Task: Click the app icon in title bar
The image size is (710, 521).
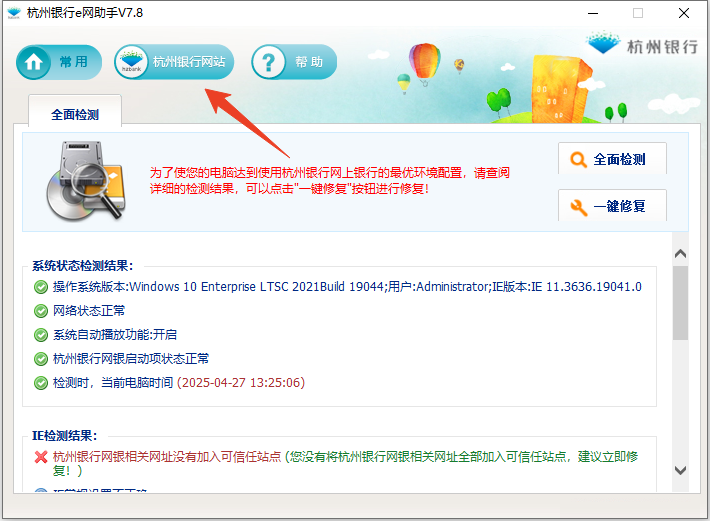Action: 14,13
